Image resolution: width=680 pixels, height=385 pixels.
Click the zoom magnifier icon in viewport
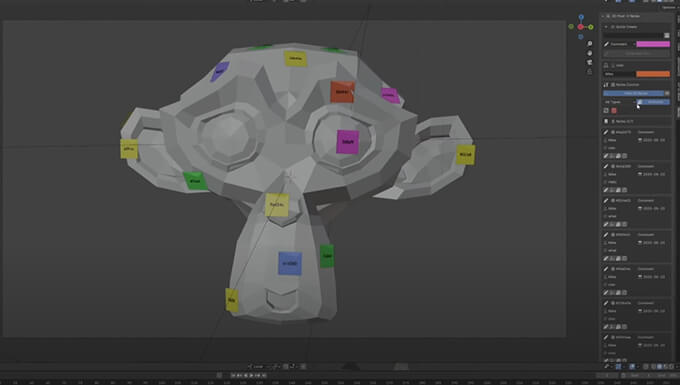[589, 44]
